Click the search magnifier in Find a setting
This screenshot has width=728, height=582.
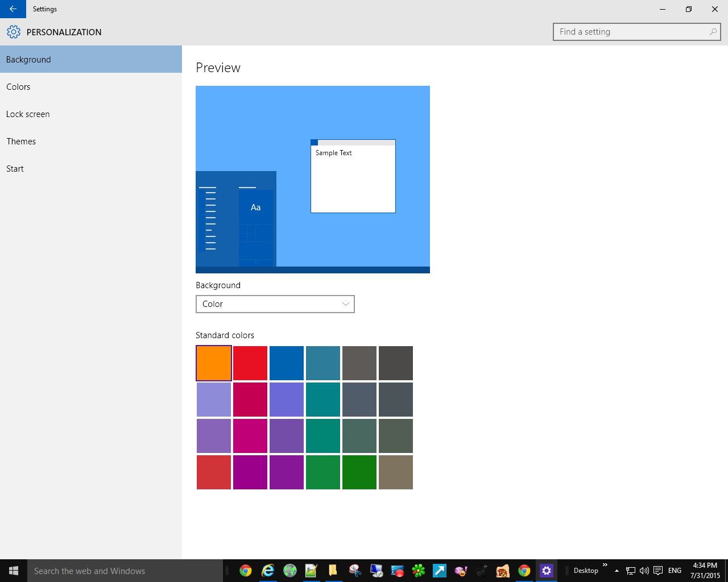point(713,32)
